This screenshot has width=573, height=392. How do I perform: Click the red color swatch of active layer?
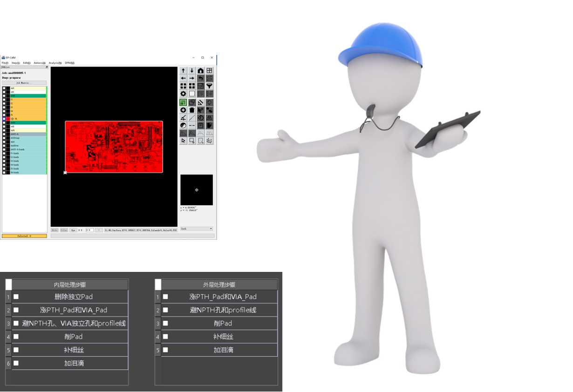(8, 119)
